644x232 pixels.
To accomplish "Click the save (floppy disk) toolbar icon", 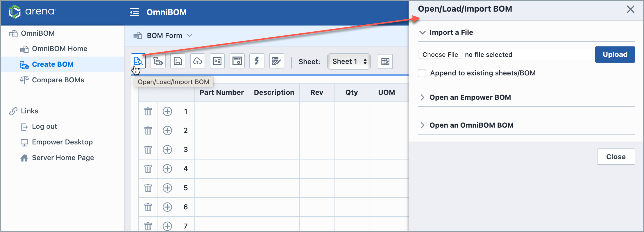I will [x=178, y=61].
